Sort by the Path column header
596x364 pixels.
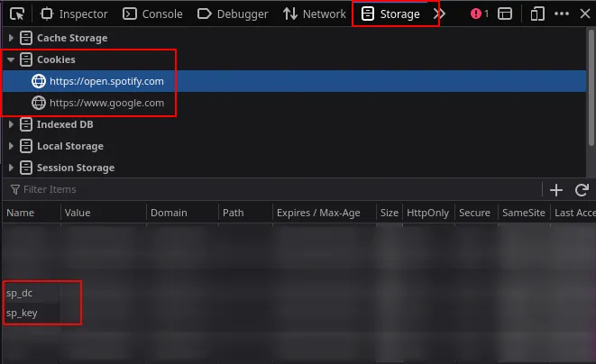[245, 213]
